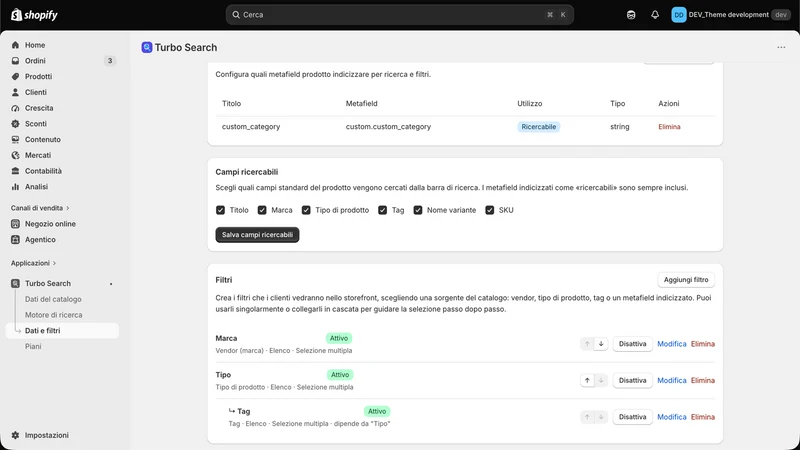Expand Applicazioni section

coord(33,263)
